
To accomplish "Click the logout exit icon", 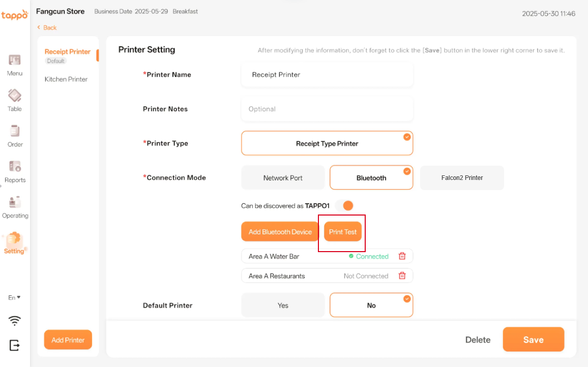I will [x=15, y=345].
